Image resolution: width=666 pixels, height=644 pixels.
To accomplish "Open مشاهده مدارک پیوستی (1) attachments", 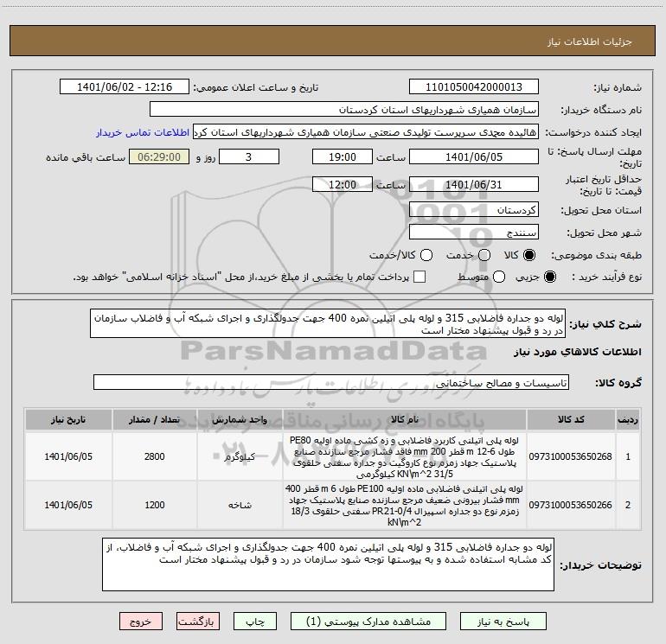I will [x=368, y=622].
